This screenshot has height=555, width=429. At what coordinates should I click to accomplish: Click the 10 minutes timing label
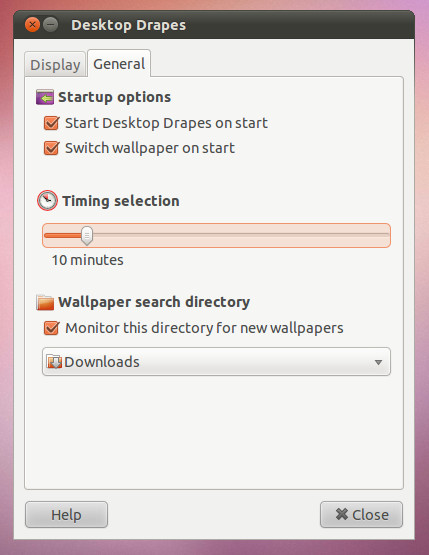(x=88, y=260)
